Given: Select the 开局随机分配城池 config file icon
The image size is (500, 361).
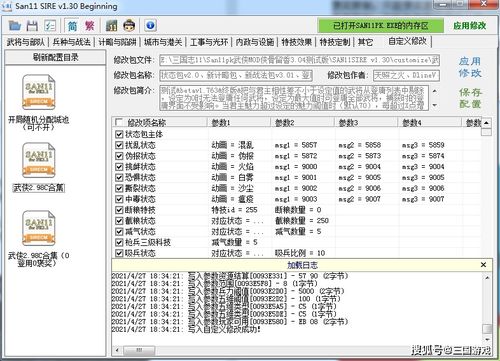Looking at the screenshot, I should coord(39,92).
